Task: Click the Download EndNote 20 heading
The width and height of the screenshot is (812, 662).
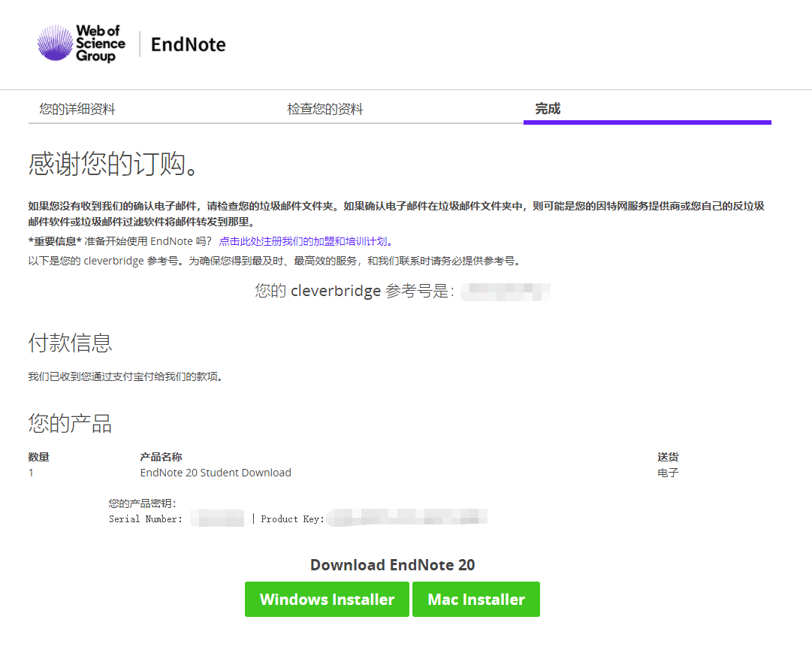Action: (393, 564)
